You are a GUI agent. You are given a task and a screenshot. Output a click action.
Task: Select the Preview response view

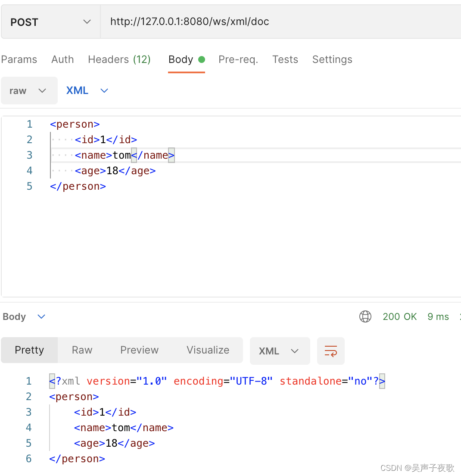point(139,350)
